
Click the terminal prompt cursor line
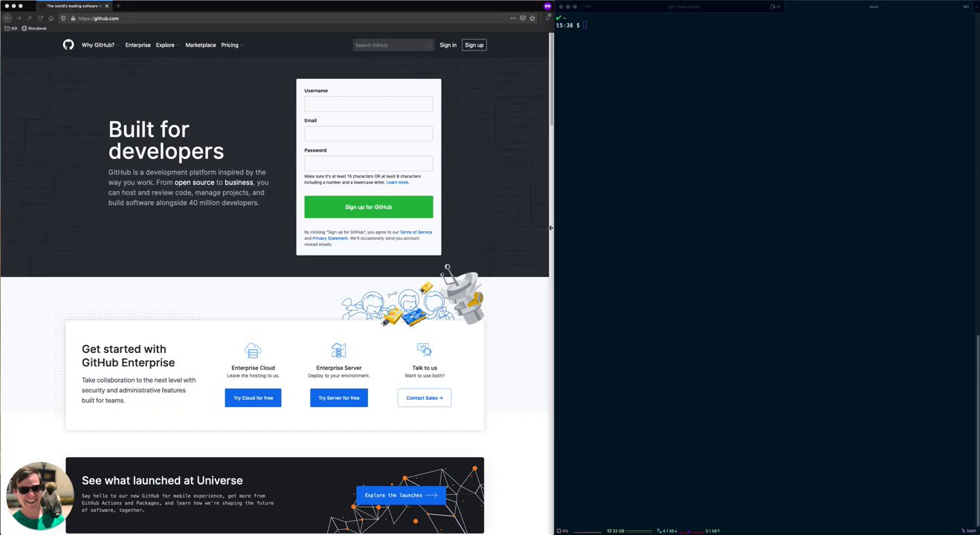585,25
